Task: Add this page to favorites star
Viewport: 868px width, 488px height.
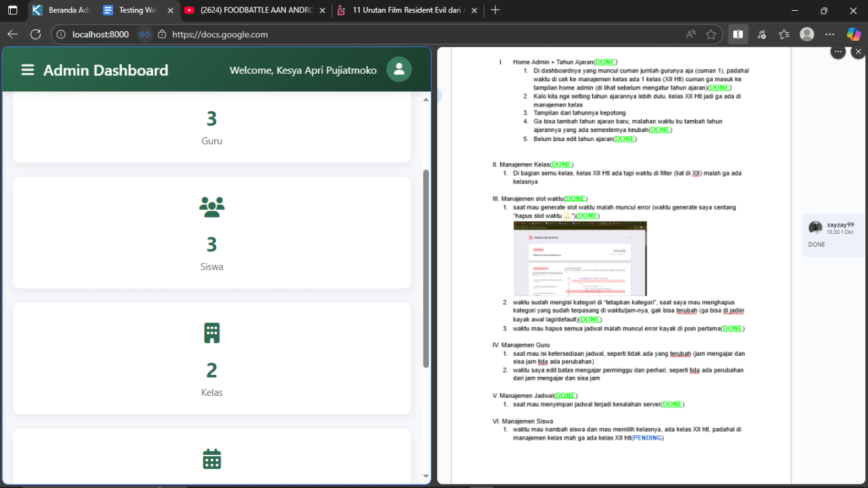Action: [x=711, y=34]
